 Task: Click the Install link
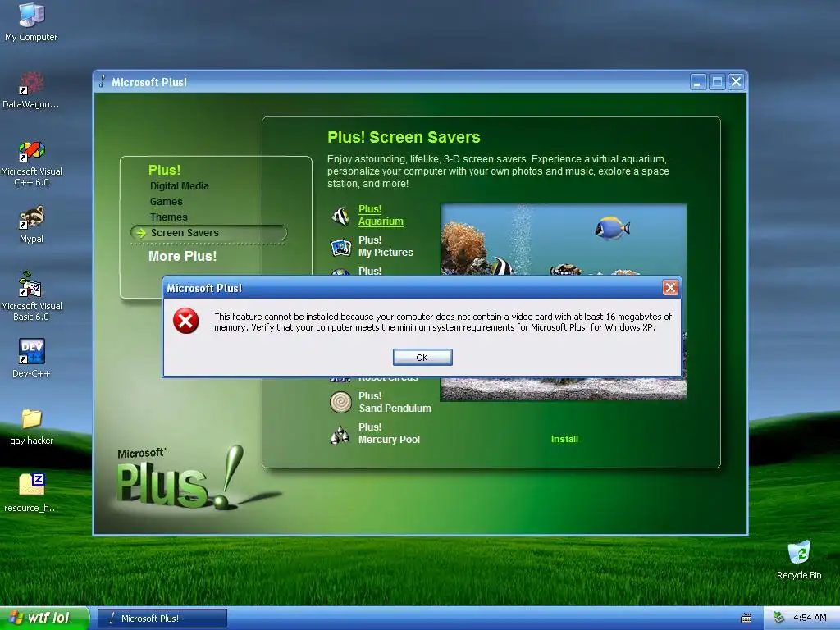click(564, 439)
